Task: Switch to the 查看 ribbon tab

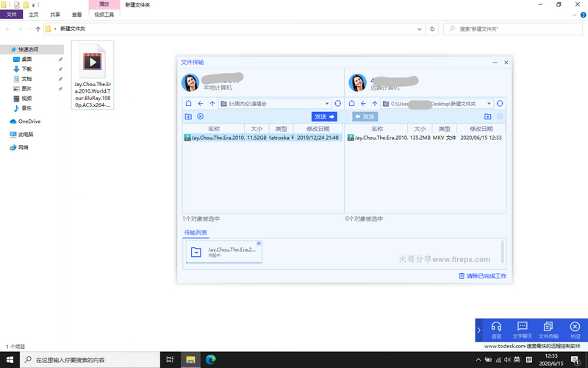Action: pyautogui.click(x=77, y=14)
